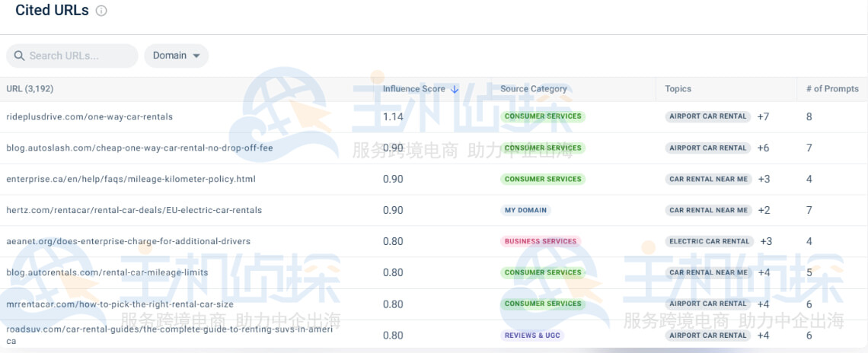Open the blog.autoslash.com cheap one-way rental URL
This screenshot has height=353, width=868.
point(139,148)
